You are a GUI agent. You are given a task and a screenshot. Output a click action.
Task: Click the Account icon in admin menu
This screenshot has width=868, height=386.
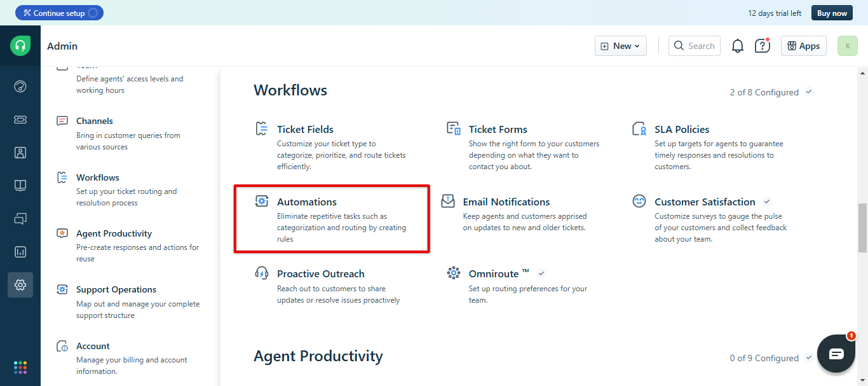pyautogui.click(x=62, y=347)
